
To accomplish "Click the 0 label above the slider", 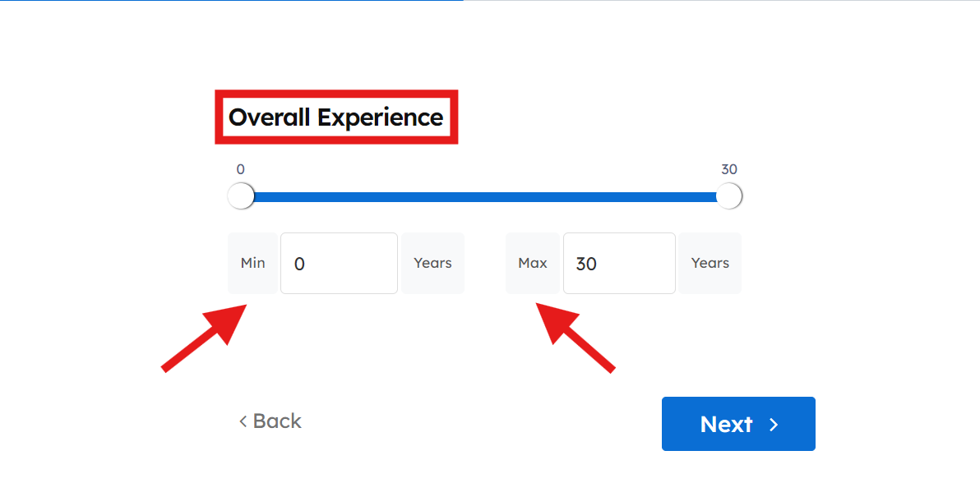I will pyautogui.click(x=240, y=169).
